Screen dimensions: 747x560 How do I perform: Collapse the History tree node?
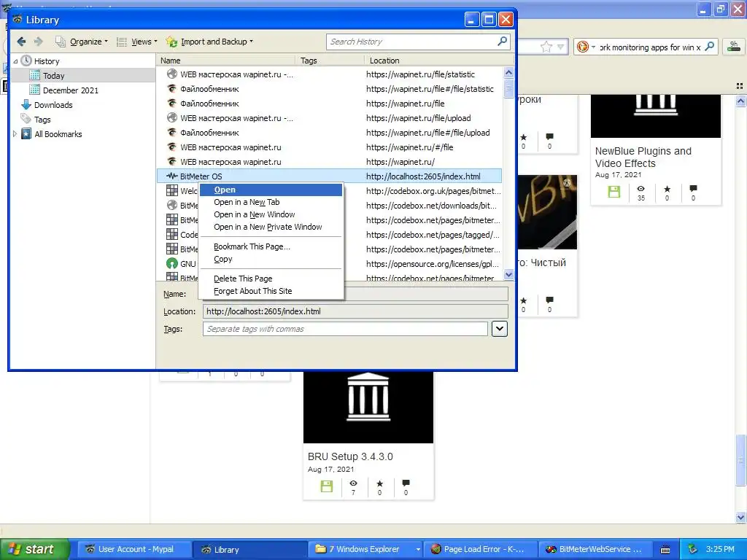(15, 61)
